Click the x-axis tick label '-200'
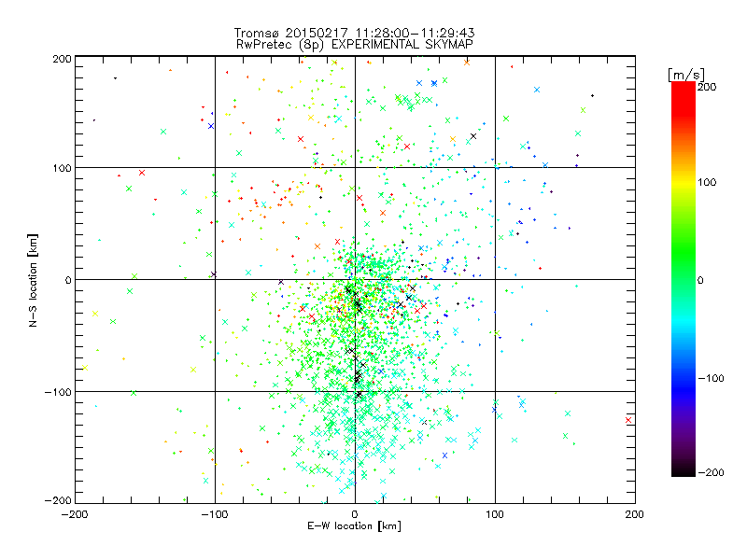747x560 pixels. (75, 514)
